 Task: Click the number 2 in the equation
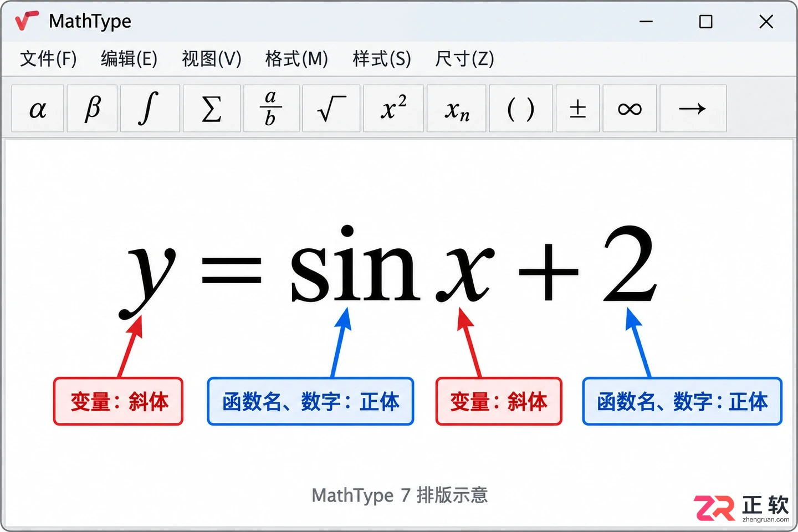pyautogui.click(x=630, y=263)
